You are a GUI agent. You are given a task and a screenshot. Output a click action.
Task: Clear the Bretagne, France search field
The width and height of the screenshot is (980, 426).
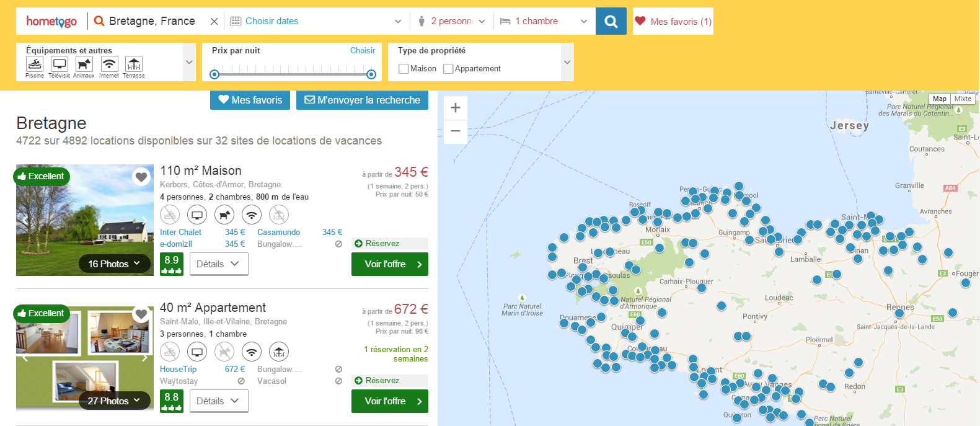click(214, 21)
